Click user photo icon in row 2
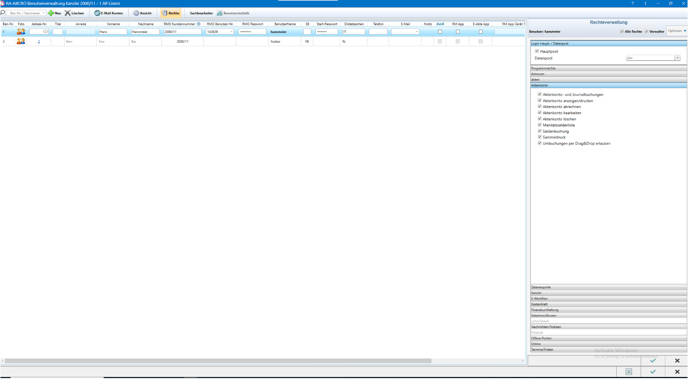This screenshot has height=379, width=688. click(x=21, y=41)
